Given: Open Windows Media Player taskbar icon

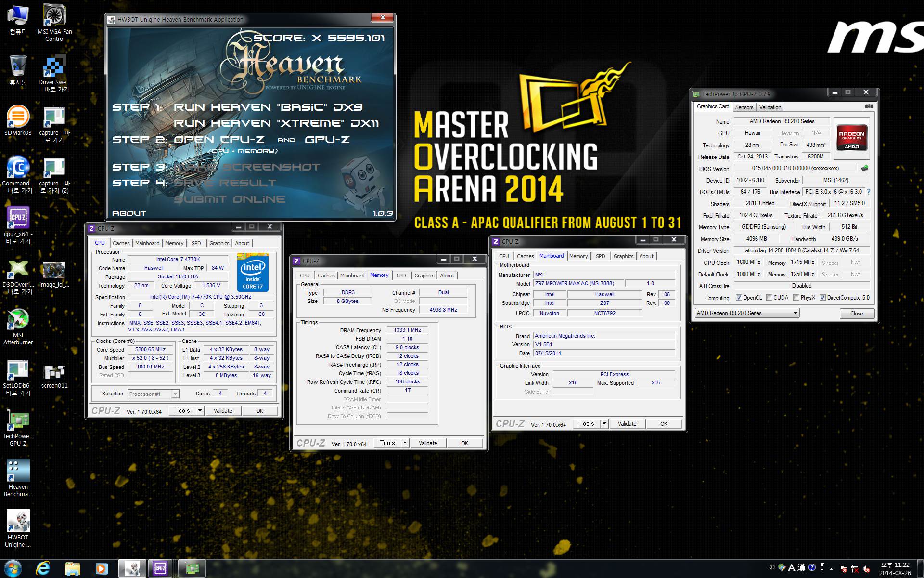Looking at the screenshot, I should [x=102, y=568].
